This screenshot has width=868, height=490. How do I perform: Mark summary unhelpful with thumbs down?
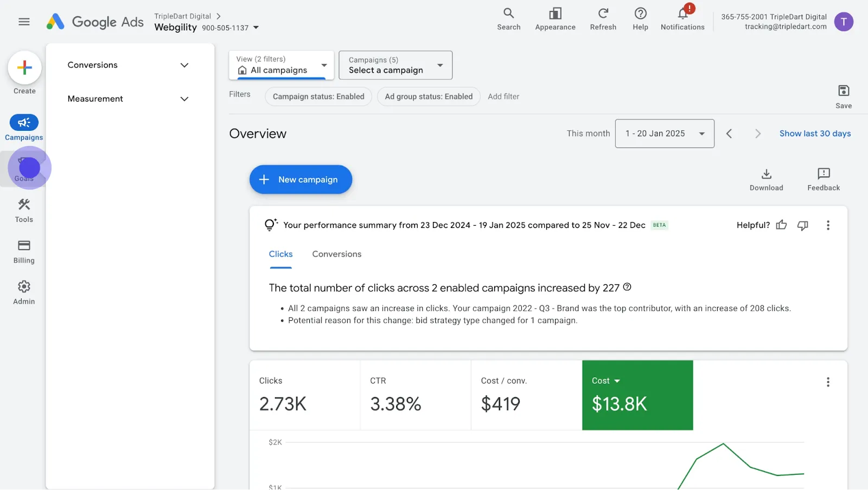point(803,225)
